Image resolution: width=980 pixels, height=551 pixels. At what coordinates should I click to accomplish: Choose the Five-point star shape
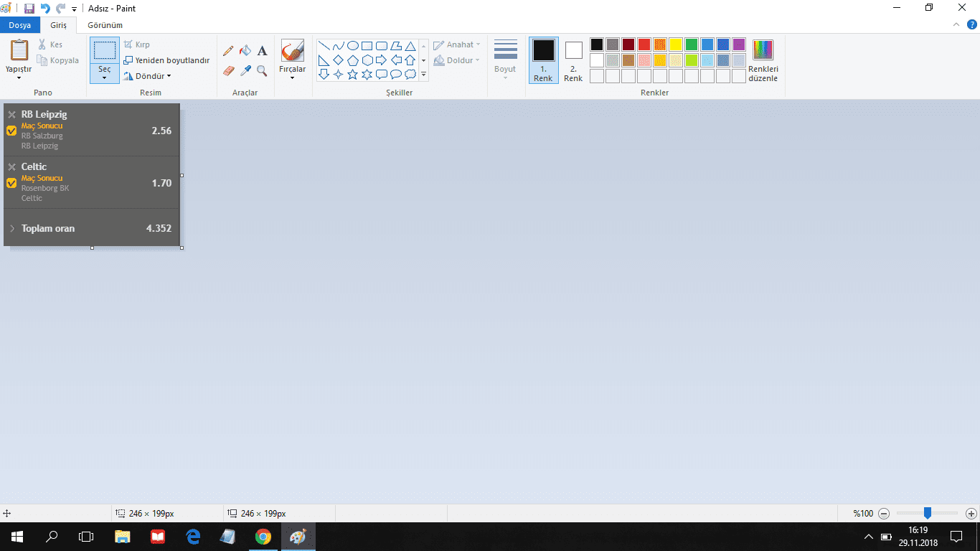pyautogui.click(x=353, y=74)
